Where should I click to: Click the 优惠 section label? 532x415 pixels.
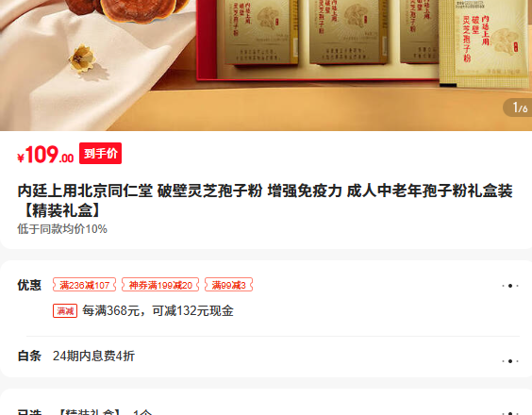[x=29, y=285]
